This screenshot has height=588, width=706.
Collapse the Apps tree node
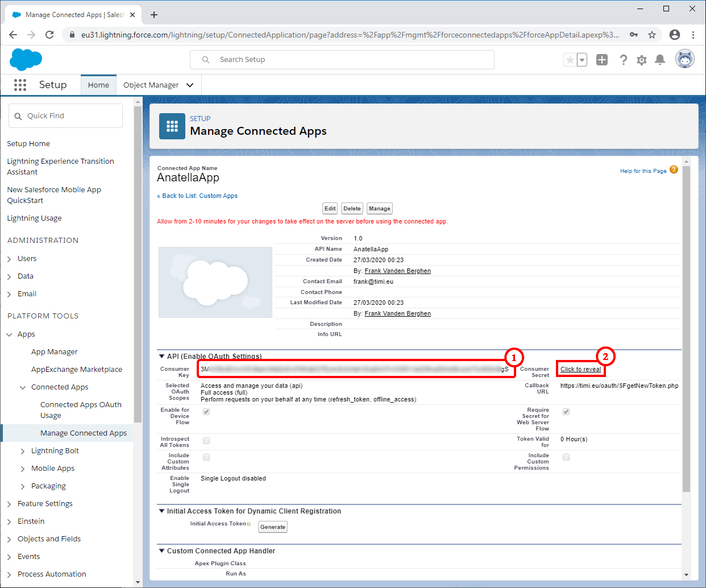point(9,334)
